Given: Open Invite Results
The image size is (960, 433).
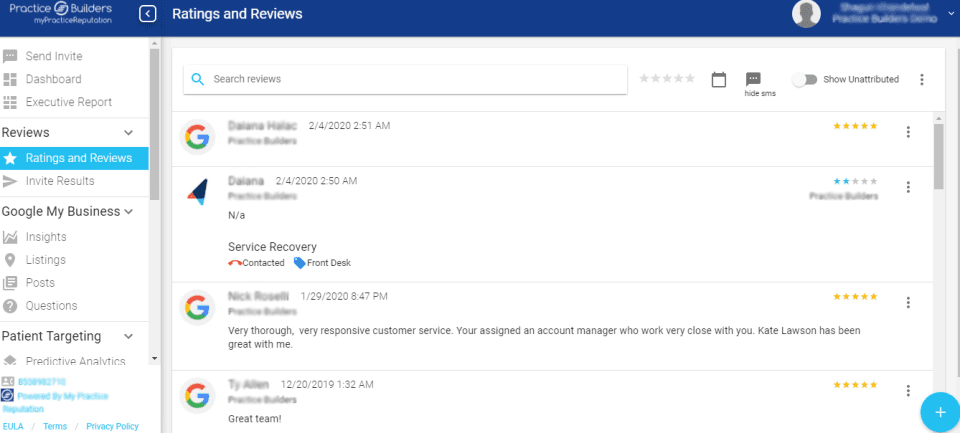Looking at the screenshot, I should click(x=60, y=181).
